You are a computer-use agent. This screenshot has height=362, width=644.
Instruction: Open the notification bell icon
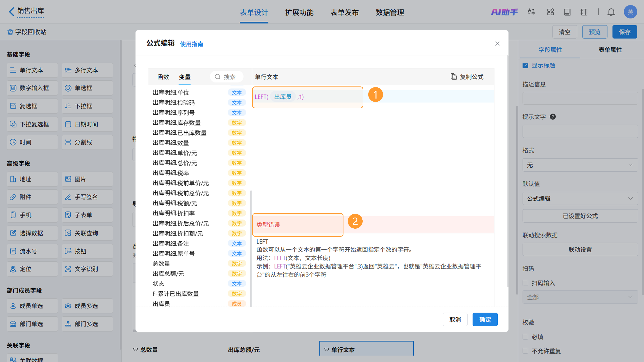611,12
